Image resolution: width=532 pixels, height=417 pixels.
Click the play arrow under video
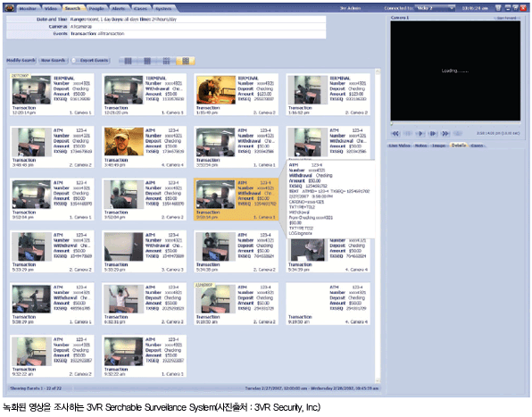pos(420,134)
